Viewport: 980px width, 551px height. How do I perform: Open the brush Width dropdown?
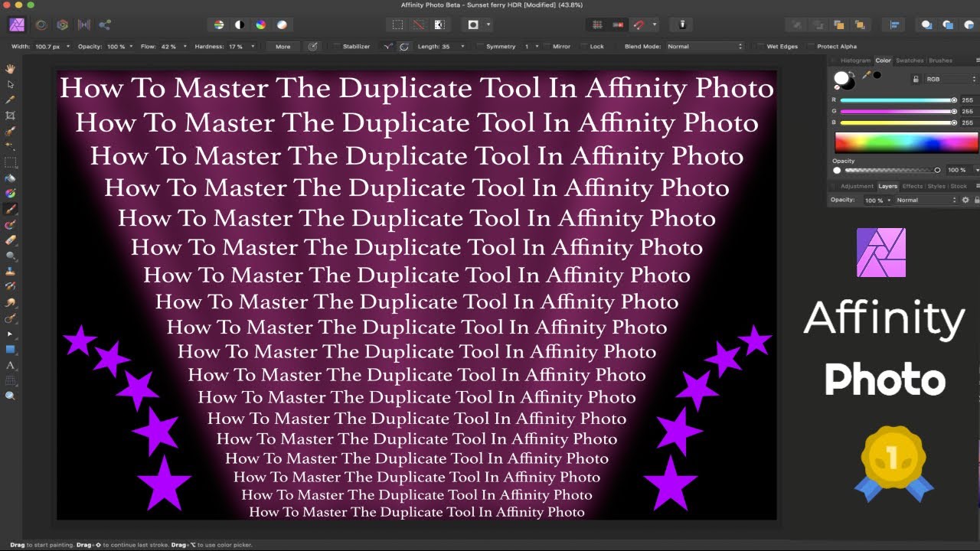point(67,47)
